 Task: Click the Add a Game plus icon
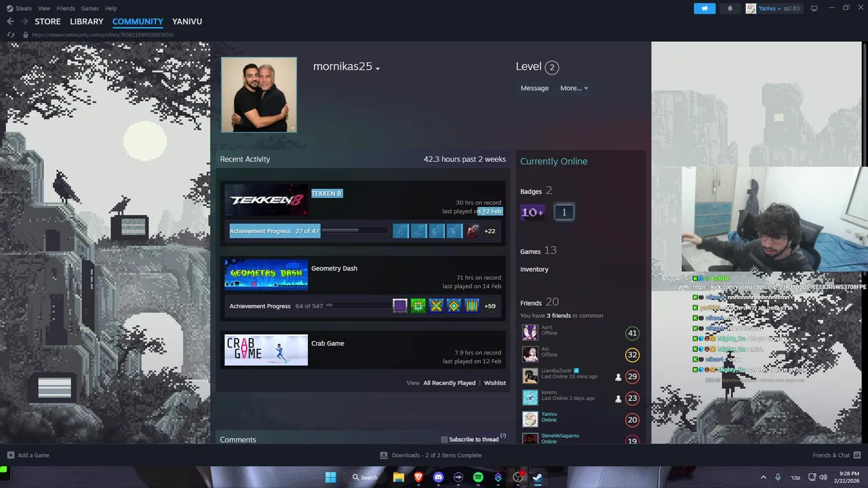point(10,455)
